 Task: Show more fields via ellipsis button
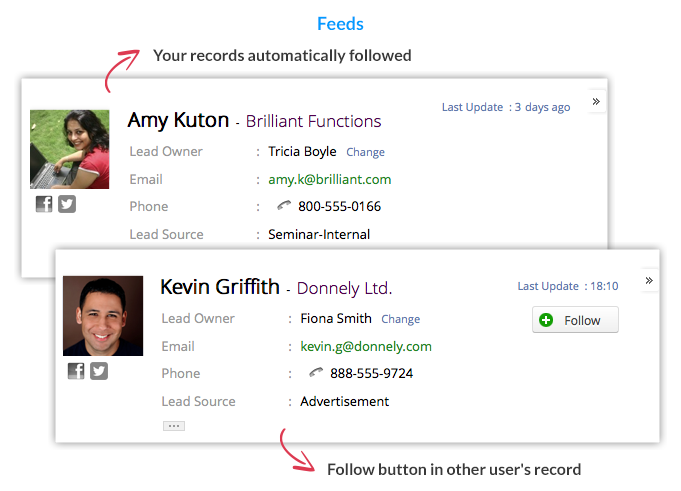[x=174, y=426]
